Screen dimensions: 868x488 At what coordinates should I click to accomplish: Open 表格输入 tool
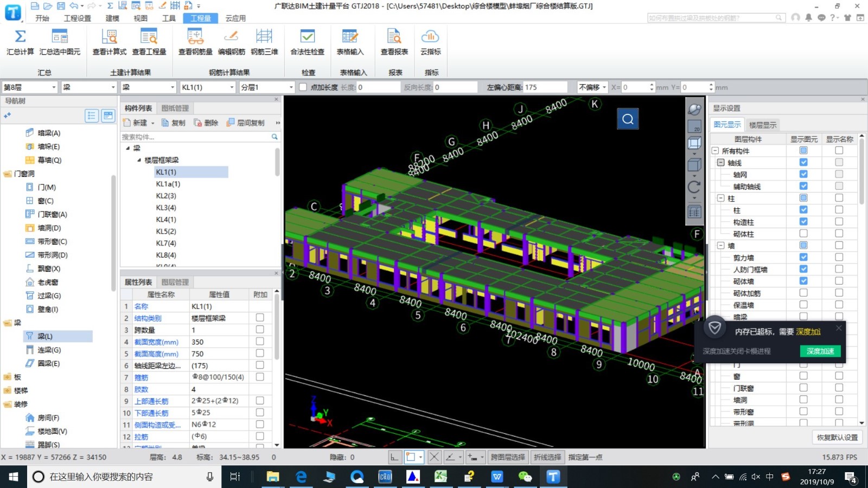point(350,42)
